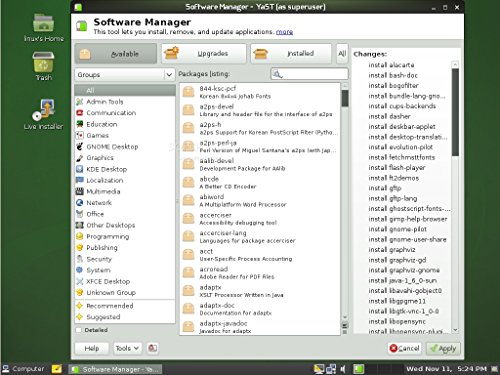This screenshot has height=375, width=500.
Task: Switch to the Installed tab
Action: tap(291, 53)
